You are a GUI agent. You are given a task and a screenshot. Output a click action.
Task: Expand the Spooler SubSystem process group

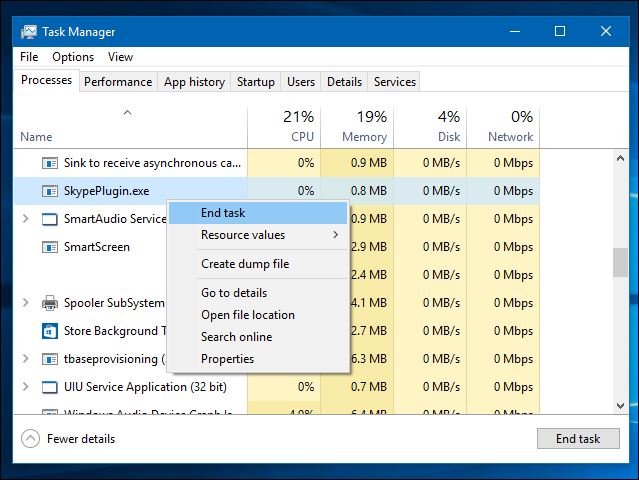26,303
